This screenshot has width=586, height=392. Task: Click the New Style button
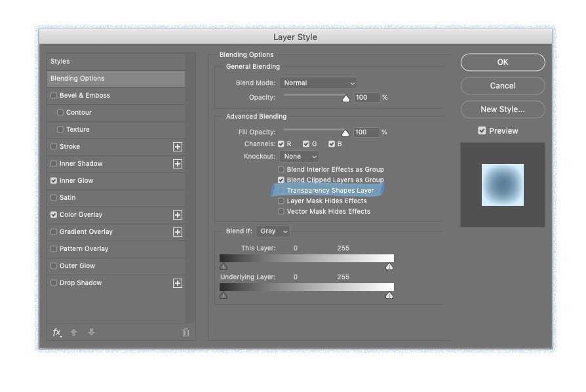tap(502, 109)
